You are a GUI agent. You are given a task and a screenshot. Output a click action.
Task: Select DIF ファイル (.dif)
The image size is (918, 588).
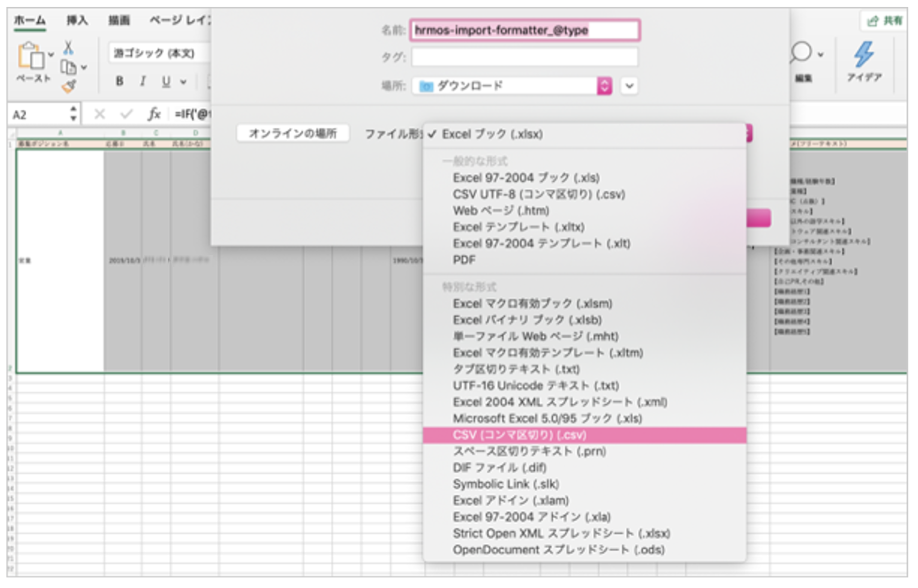(x=584, y=468)
